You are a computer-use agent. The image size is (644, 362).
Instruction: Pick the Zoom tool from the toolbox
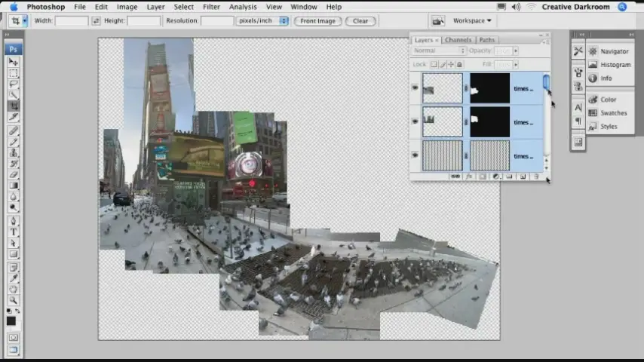[x=14, y=300]
